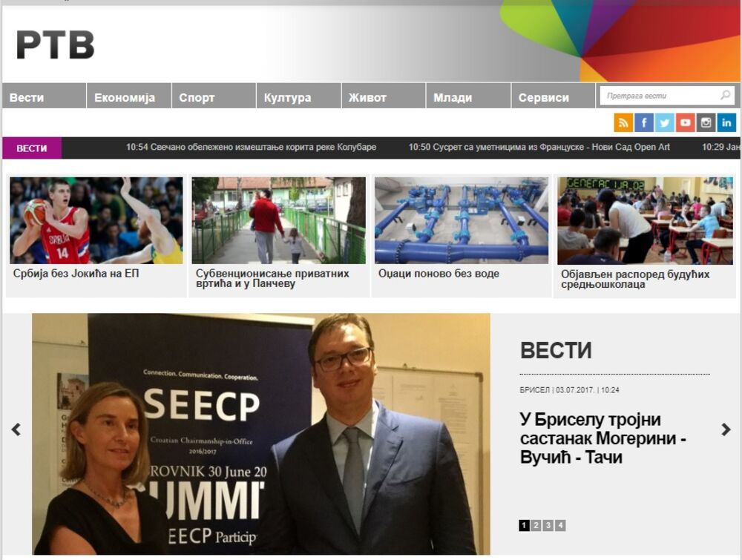
Task: Open the YouTube channel icon
Action: pyautogui.click(x=685, y=122)
